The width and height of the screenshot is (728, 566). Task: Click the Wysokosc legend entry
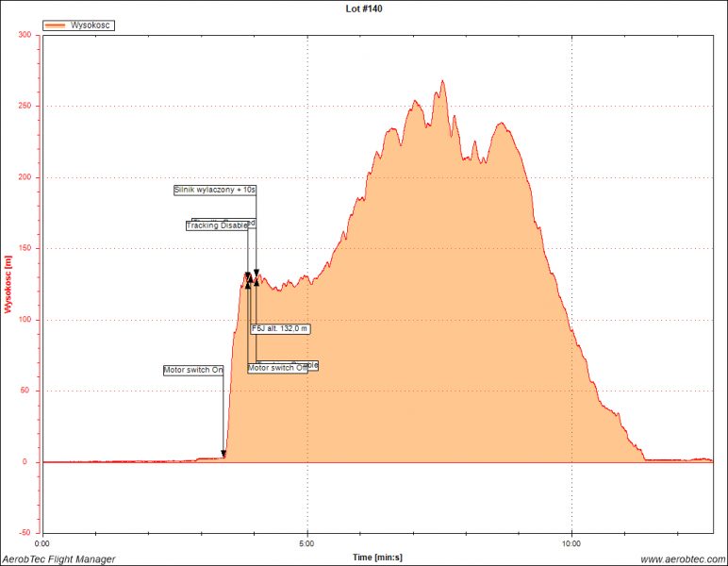(91, 25)
